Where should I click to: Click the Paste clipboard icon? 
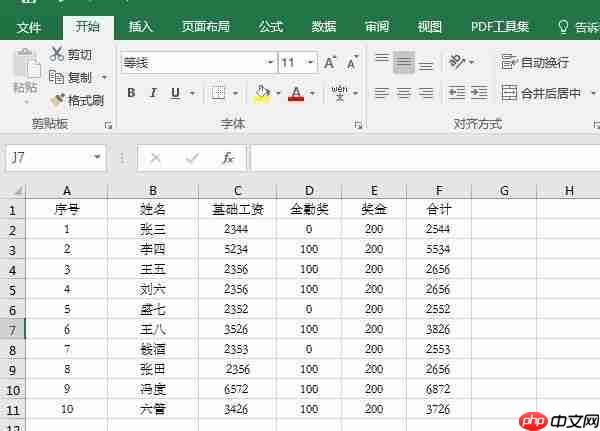(26, 64)
